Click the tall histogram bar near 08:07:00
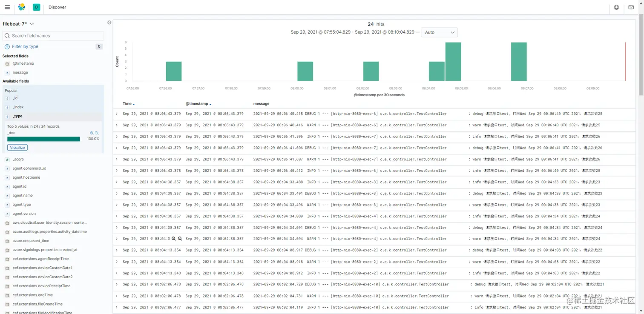 click(519, 62)
